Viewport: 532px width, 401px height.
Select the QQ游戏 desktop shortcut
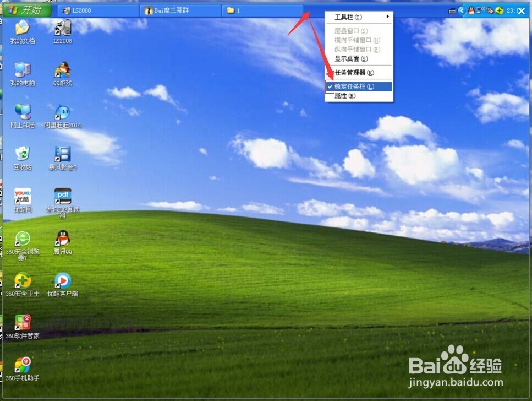coord(63,74)
